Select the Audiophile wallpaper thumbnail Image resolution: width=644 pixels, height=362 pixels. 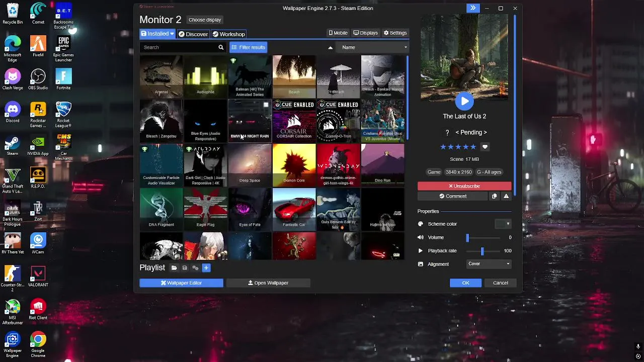[205, 76]
